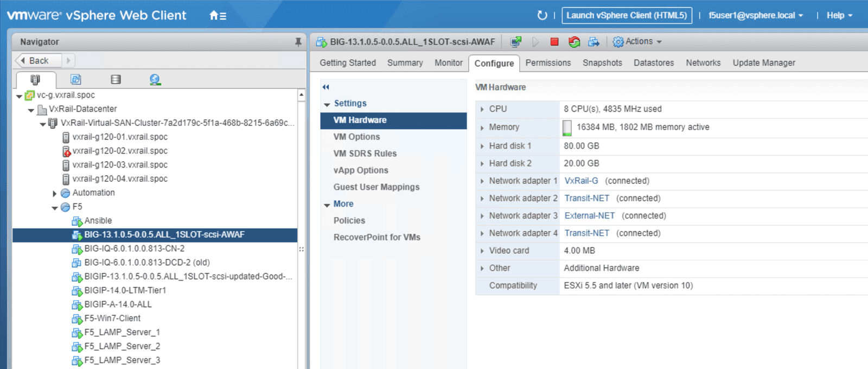Click Launch vSphere Client (HTML5) button
This screenshot has height=369, width=868.
click(627, 15)
